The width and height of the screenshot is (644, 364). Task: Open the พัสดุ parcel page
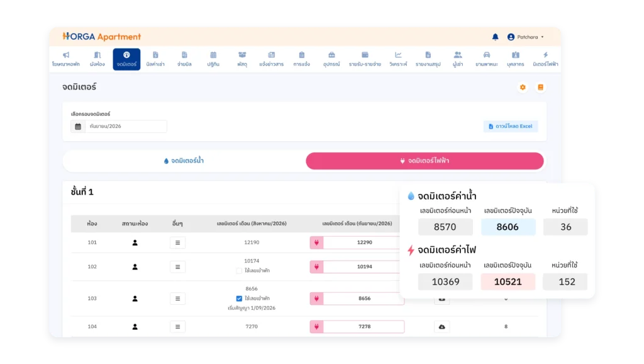click(242, 59)
